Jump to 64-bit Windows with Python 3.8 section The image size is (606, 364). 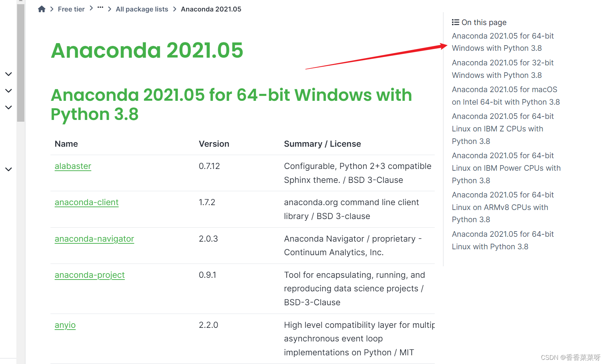[x=503, y=42]
